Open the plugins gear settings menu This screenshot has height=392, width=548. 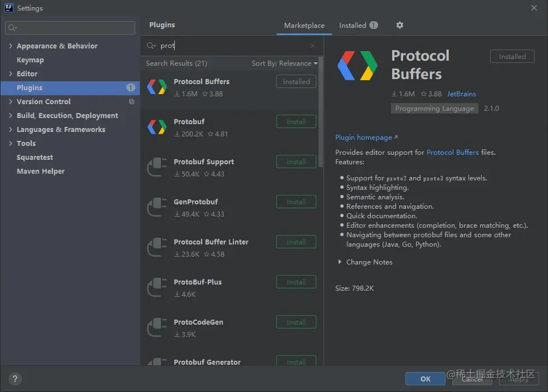pos(399,25)
